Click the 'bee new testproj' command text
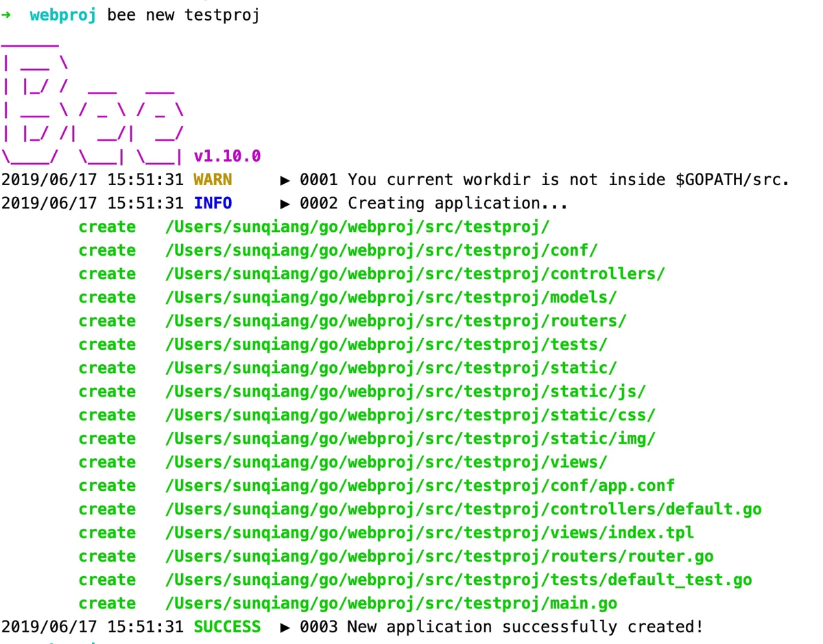 [x=183, y=16]
